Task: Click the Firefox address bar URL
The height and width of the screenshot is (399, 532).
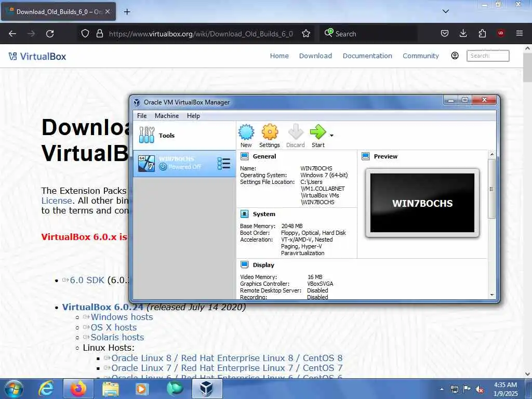Action: [x=201, y=34]
